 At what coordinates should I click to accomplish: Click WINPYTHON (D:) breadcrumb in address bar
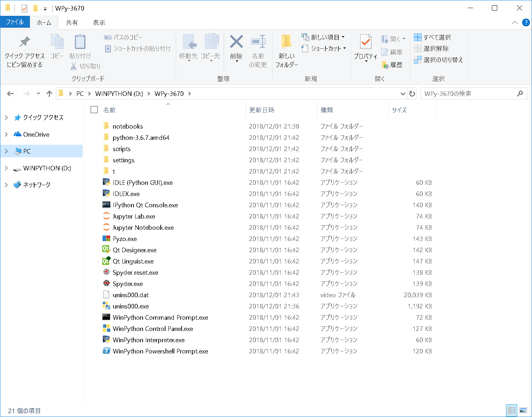click(119, 93)
